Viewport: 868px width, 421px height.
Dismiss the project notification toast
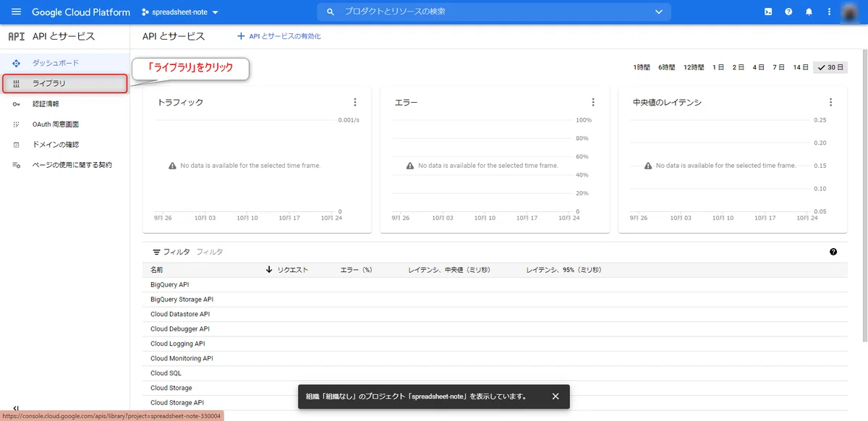tap(556, 396)
